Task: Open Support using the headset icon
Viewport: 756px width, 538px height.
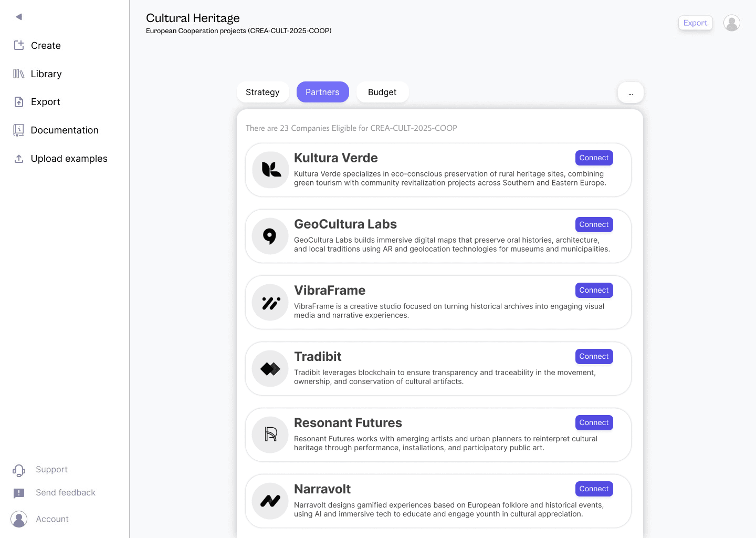Action: [19, 470]
